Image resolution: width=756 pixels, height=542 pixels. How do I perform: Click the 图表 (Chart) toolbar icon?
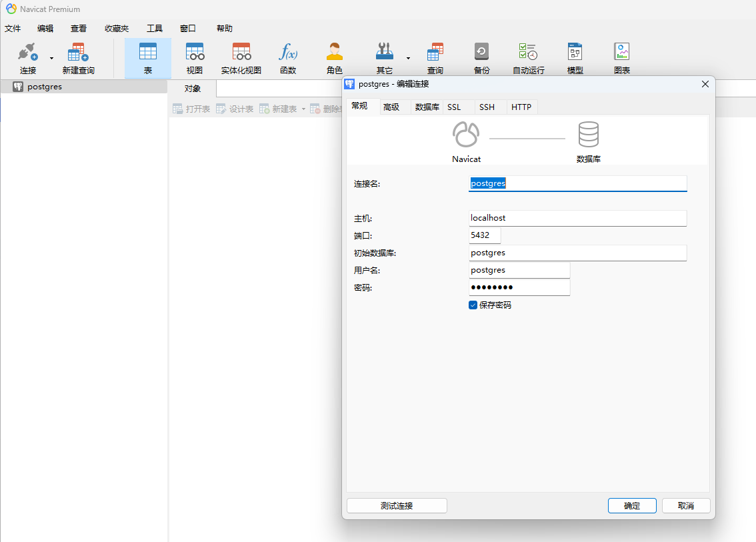[x=621, y=58]
